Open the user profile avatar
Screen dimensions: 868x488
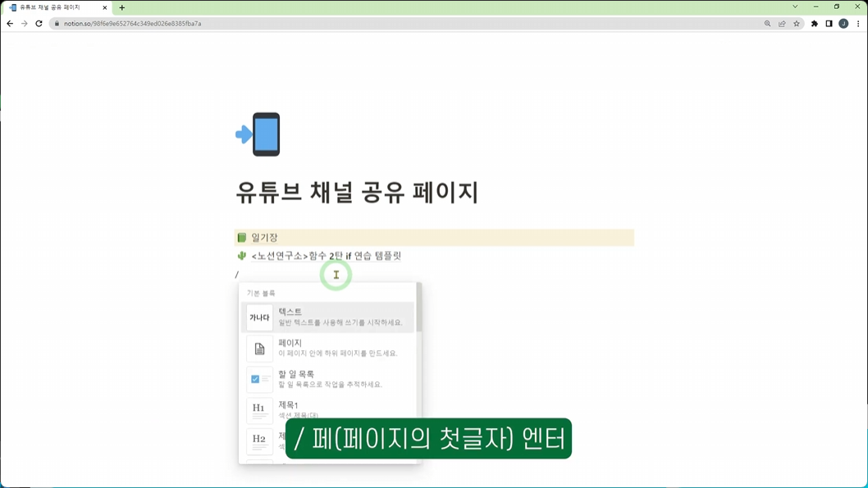843,24
